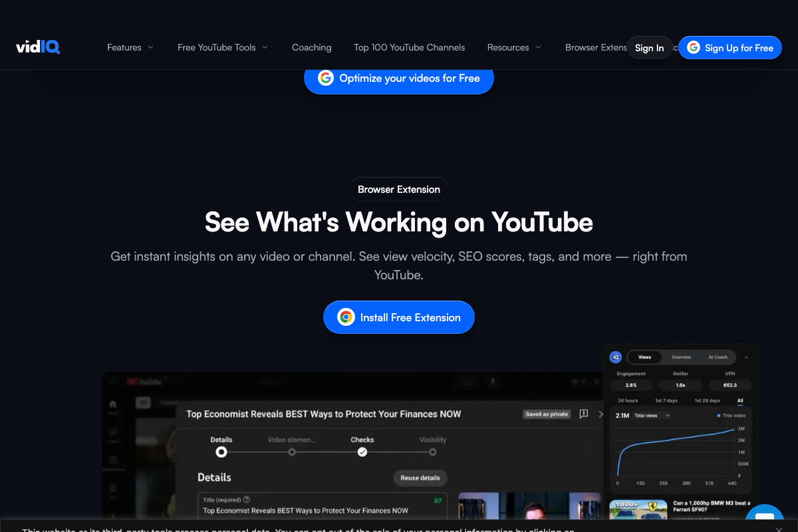798x532 pixels.
Task: Click Install Free Extension button
Action: point(399,317)
